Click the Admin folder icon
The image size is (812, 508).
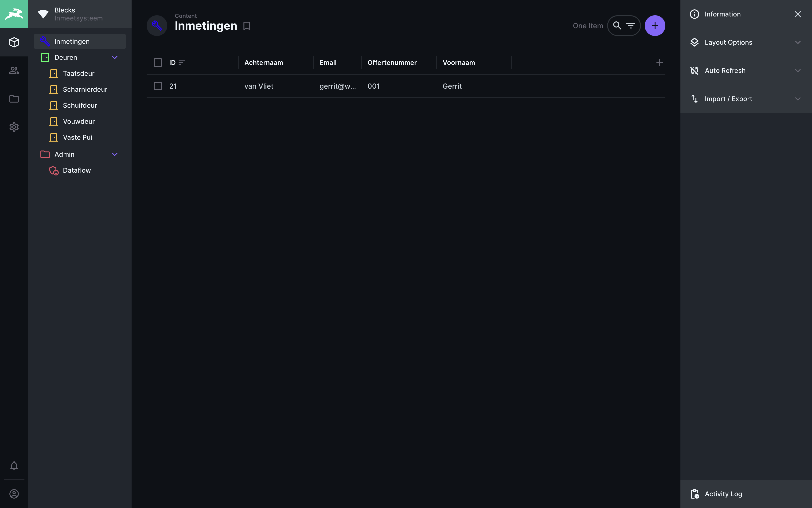[x=45, y=154]
